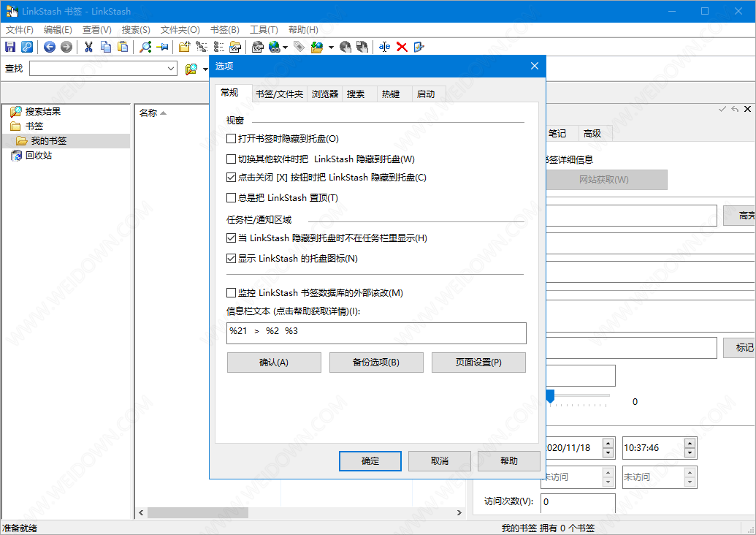Image resolution: width=756 pixels, height=535 pixels.
Task: Click the date field spinner up arrow
Action: coord(608,443)
